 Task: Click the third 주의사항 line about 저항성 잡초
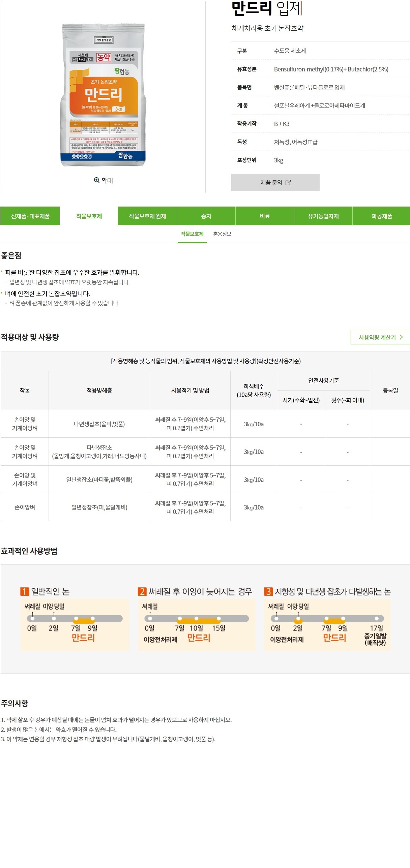point(108,739)
